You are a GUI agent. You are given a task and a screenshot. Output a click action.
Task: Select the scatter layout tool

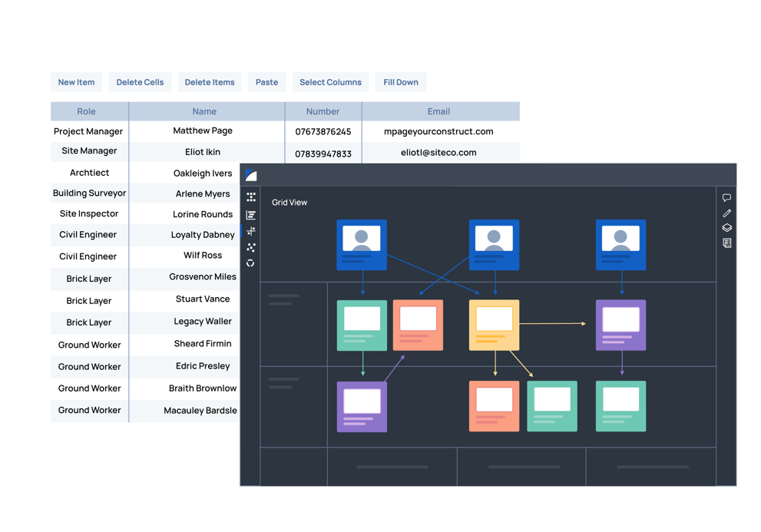pyautogui.click(x=251, y=247)
